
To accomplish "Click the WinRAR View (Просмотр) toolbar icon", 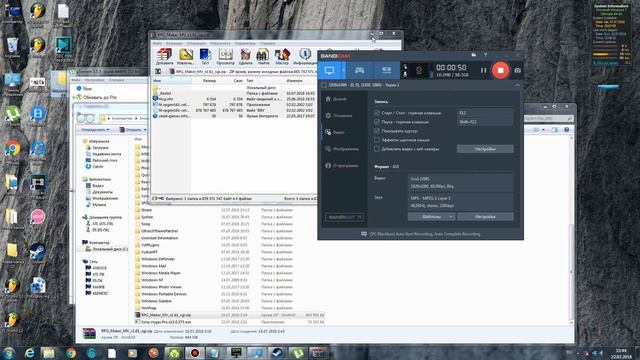I will pos(225,57).
